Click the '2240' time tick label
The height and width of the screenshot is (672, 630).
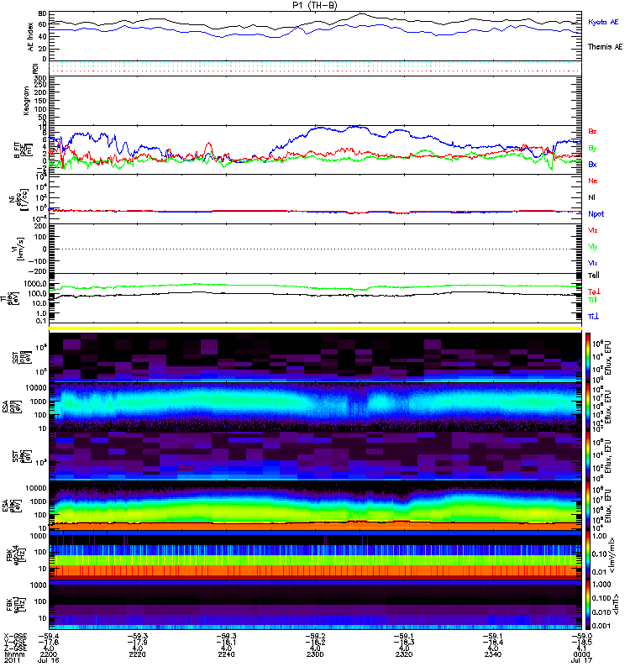(226, 654)
